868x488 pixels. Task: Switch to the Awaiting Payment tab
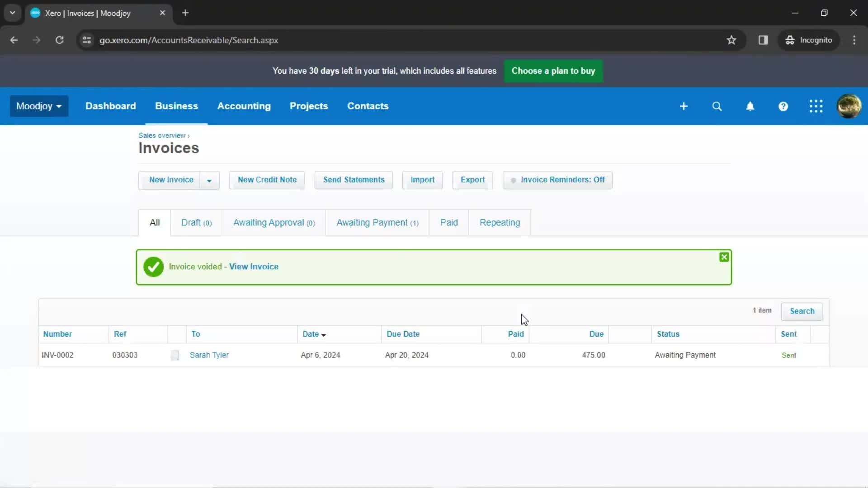pos(377,223)
